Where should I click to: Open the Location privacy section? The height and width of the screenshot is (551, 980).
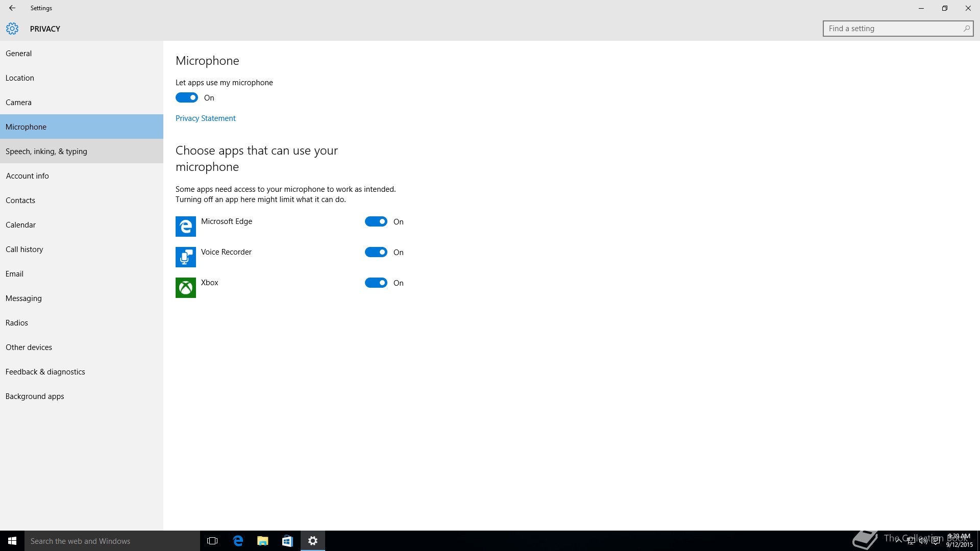82,78
